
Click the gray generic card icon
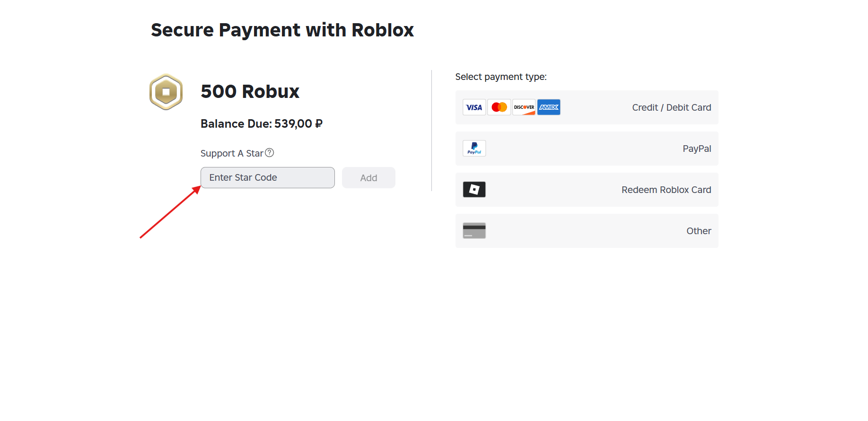coord(474,231)
